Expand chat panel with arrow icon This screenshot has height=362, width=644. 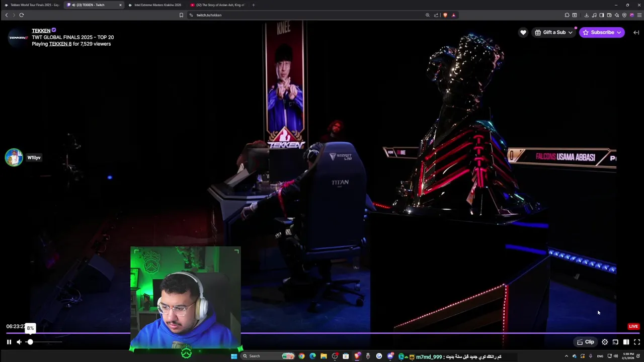click(636, 32)
